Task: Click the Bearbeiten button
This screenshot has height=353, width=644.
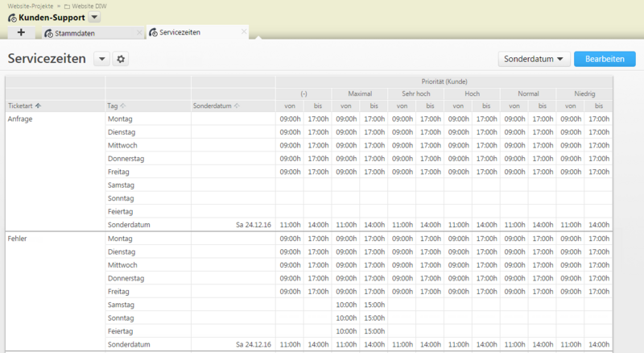Action: pos(605,60)
